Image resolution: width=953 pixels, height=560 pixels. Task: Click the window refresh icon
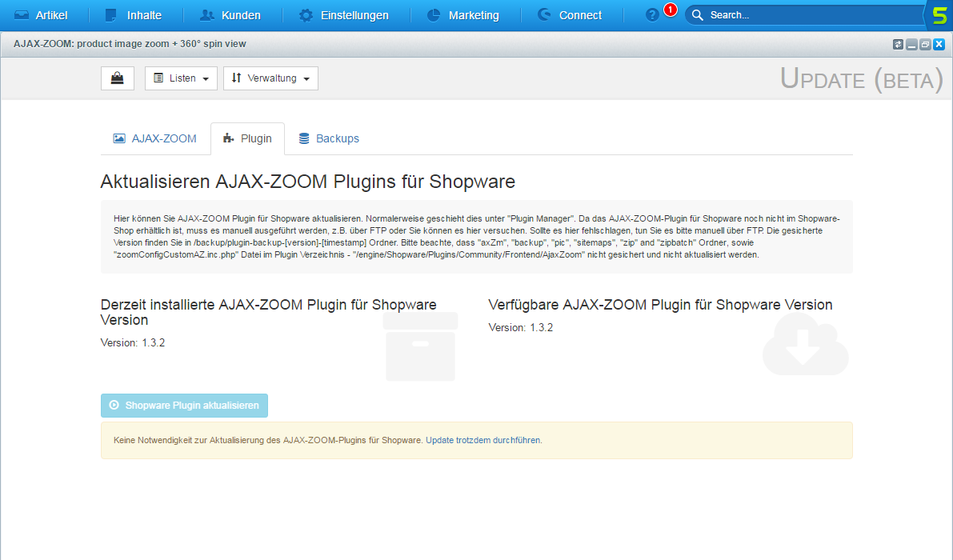[898, 44]
